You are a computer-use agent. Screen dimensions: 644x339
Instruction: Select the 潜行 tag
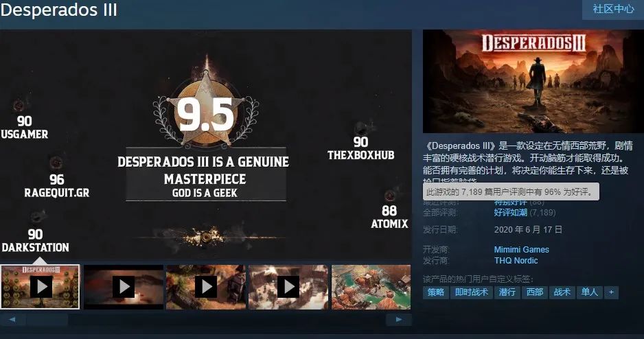click(x=507, y=292)
